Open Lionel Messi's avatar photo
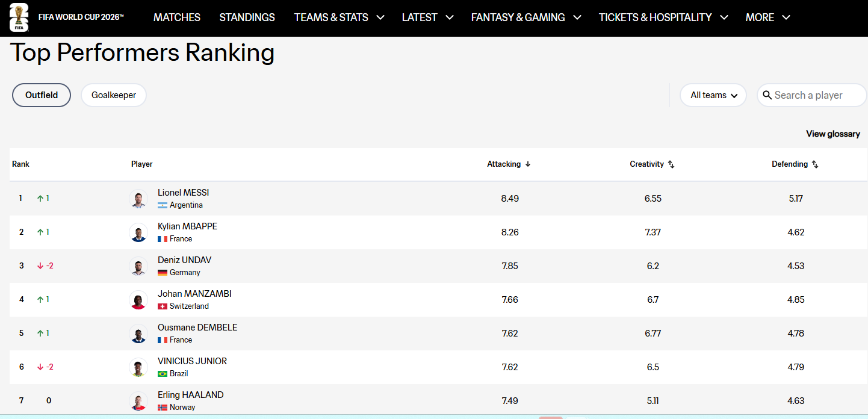The image size is (868, 419). (138, 199)
